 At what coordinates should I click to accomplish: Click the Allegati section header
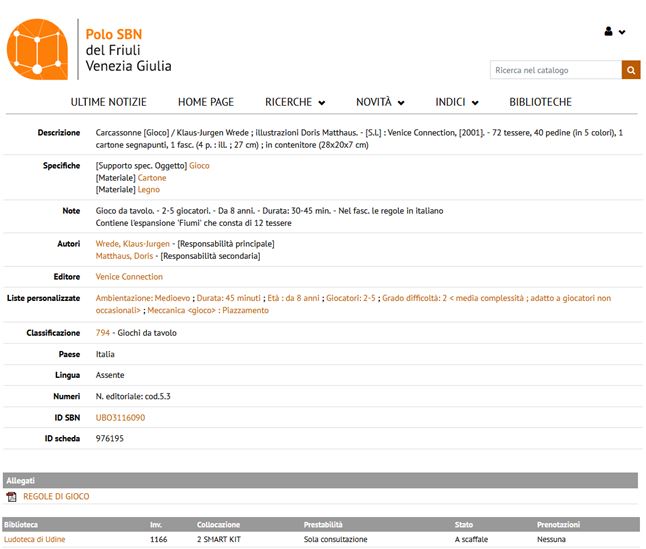click(320, 481)
